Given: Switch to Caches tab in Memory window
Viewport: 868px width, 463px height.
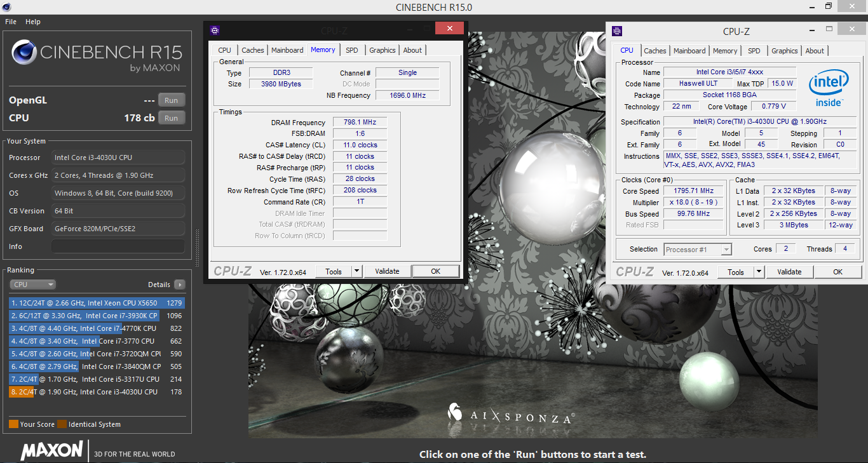Looking at the screenshot, I should (253, 50).
